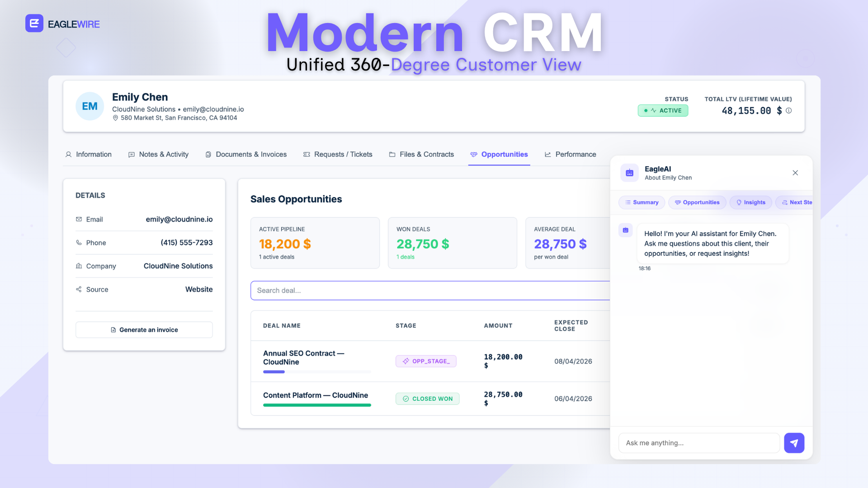This screenshot has height=488, width=868.
Task: Click the LTV info icon
Action: coord(789,111)
